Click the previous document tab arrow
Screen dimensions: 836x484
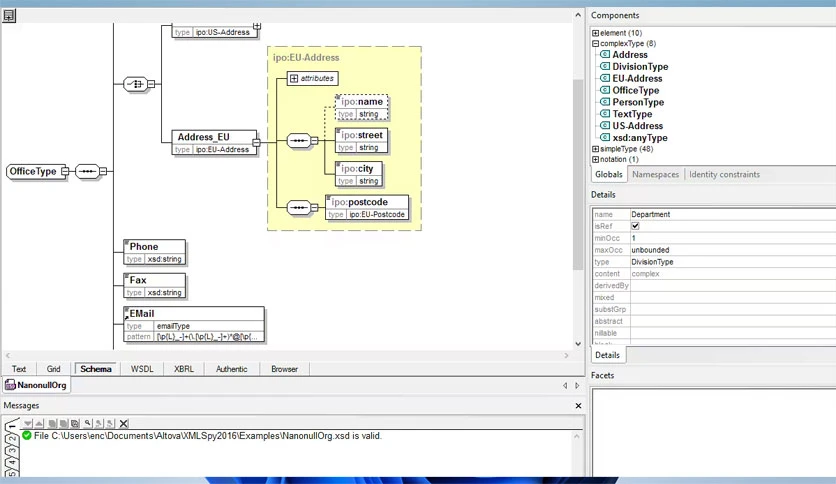point(565,385)
